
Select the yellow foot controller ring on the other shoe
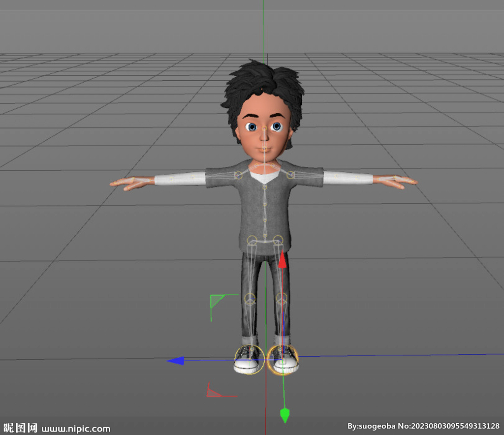250,360
